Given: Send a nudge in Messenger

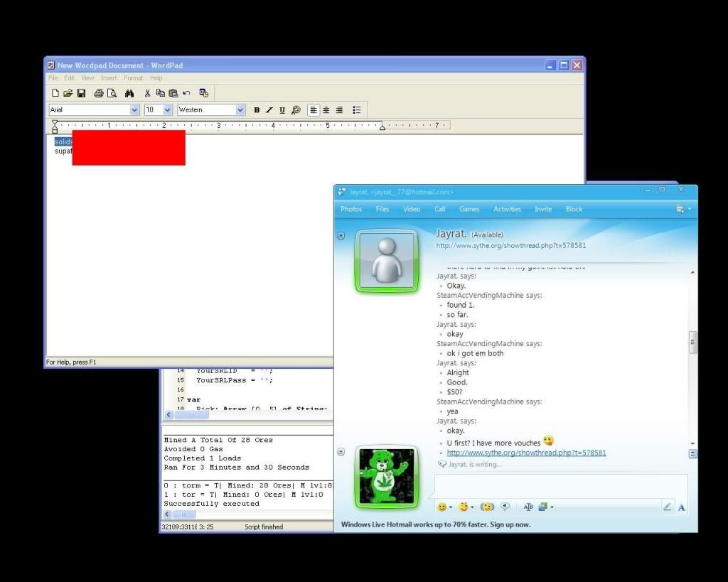Looking at the screenshot, I should (x=487, y=507).
